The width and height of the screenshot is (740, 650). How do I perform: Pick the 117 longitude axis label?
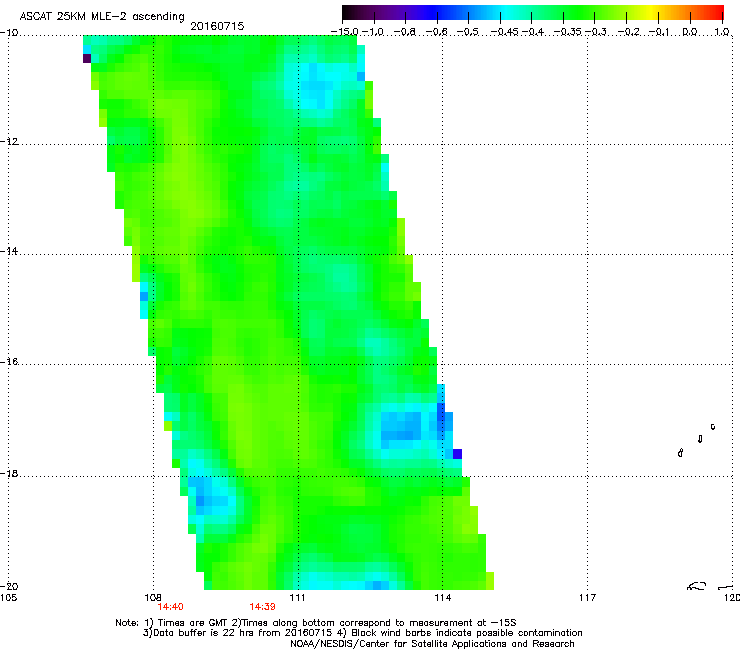[x=588, y=598]
